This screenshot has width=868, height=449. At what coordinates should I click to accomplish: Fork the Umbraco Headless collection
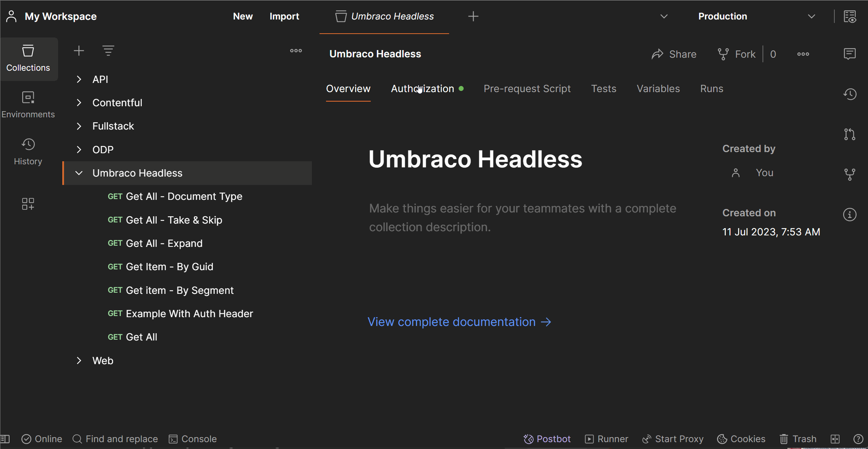tap(737, 54)
